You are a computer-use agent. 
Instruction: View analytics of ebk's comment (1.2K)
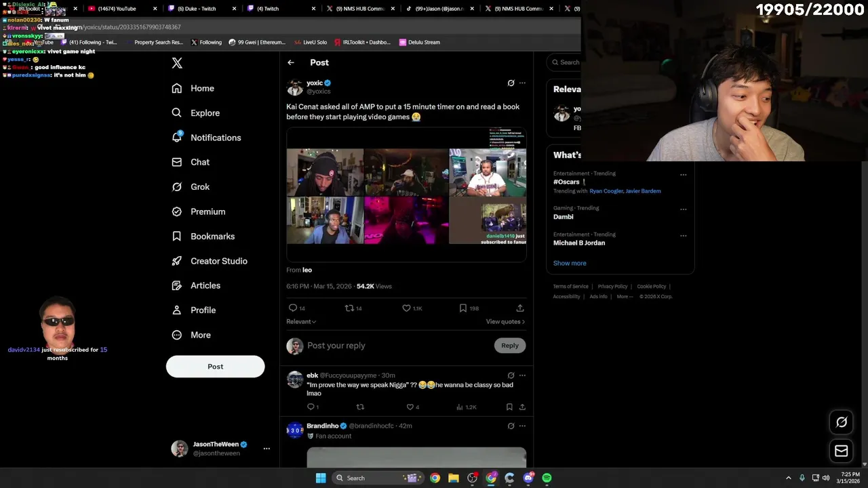coord(467,407)
